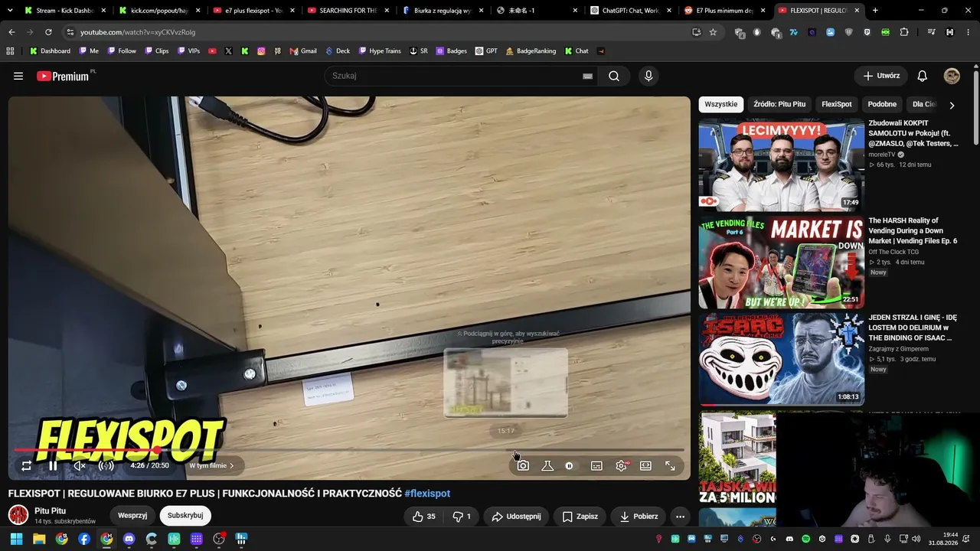Dislike the video with thumbs down
Screen dimensions: 980x551
pos(462,517)
